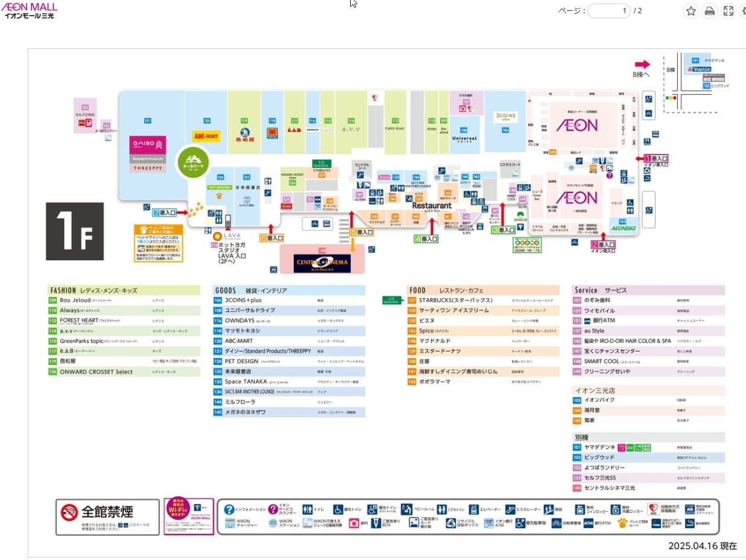Click the GOODS category header
Image resolution: width=746 pixels, height=560 pixels.
pos(289,290)
